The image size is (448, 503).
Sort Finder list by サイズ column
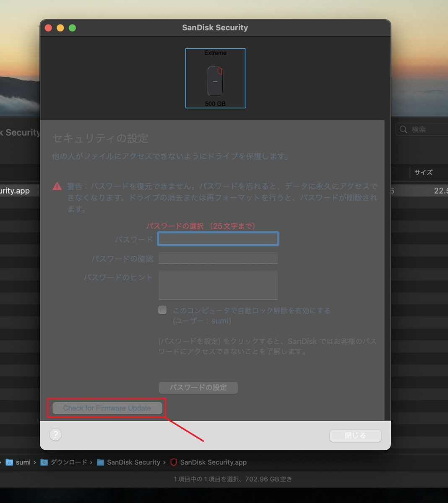[423, 172]
